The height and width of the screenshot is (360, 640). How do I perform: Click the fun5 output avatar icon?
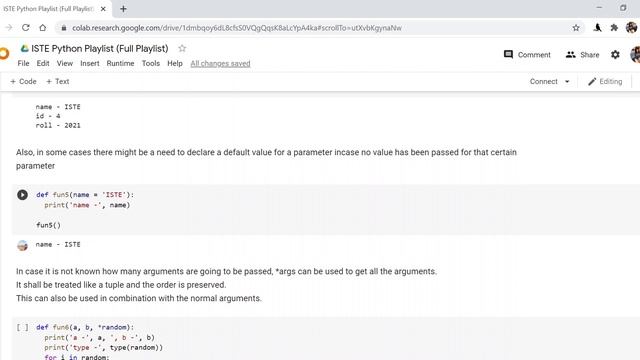22,245
